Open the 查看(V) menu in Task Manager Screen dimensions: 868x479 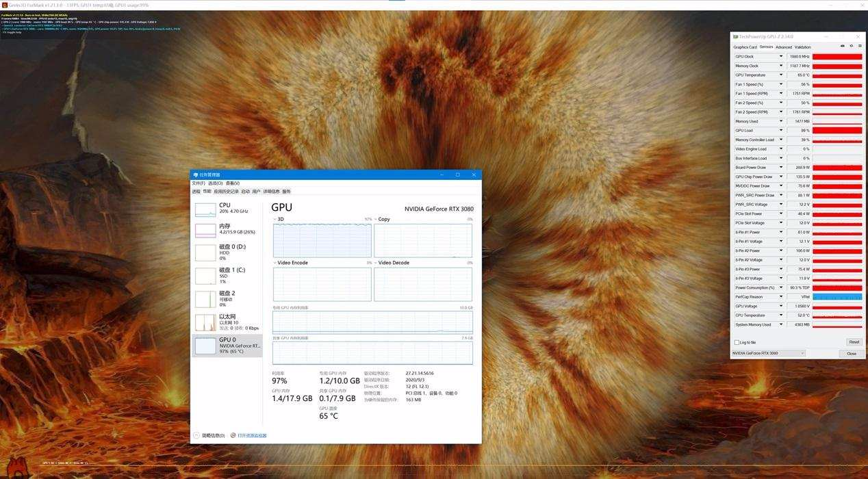point(233,183)
